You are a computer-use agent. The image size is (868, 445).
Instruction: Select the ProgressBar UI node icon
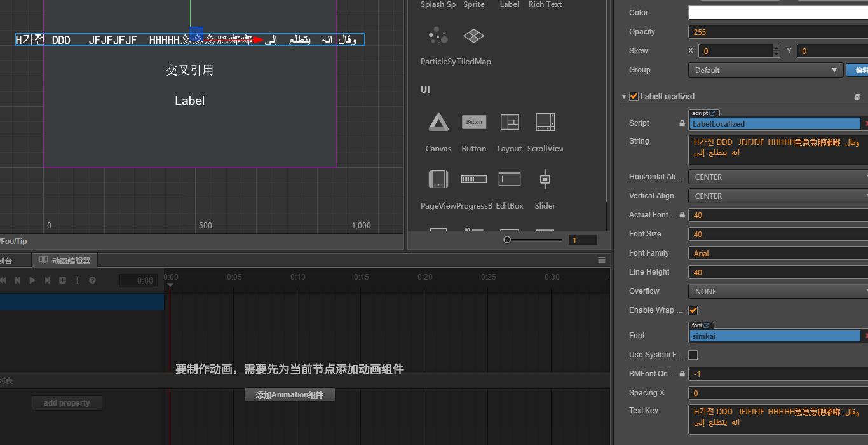(474, 179)
